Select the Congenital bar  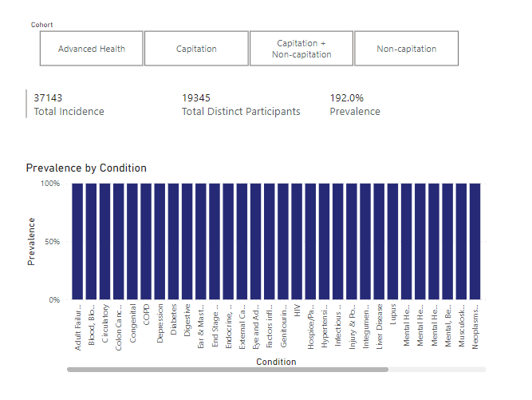tap(132, 241)
